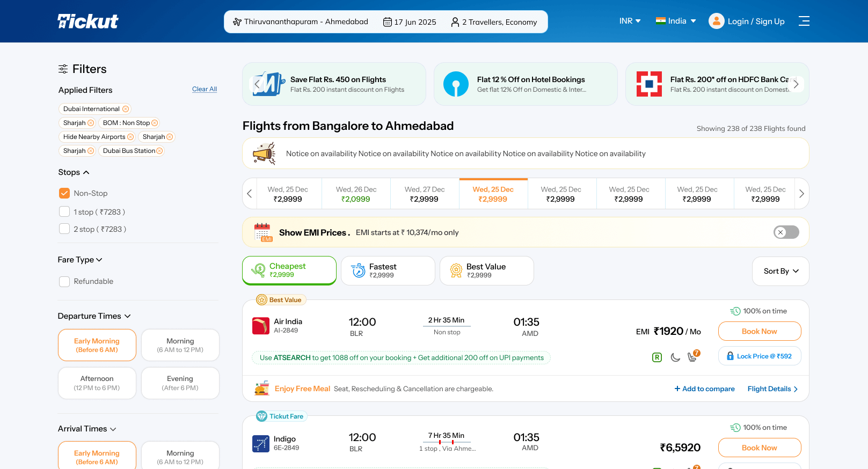Collapse the Stops filter section

(x=74, y=172)
